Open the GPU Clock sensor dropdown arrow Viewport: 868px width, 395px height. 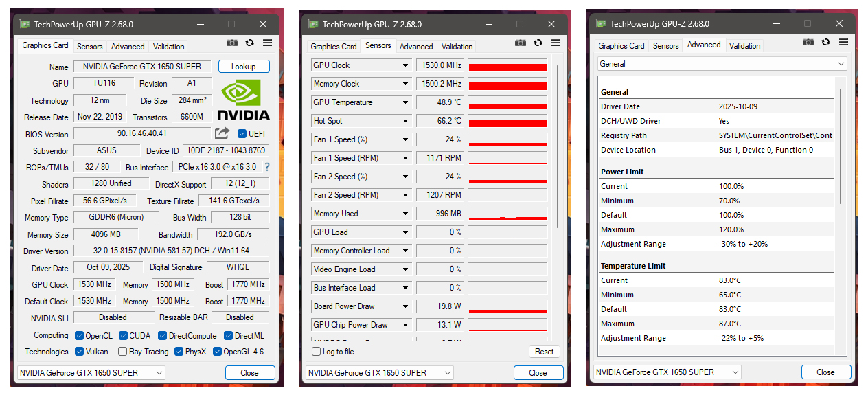click(x=405, y=66)
